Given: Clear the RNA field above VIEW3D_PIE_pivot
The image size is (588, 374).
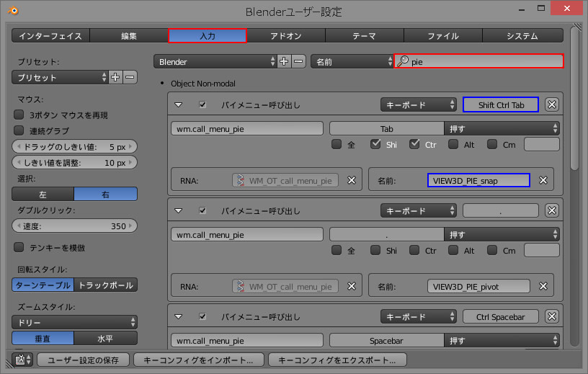Looking at the screenshot, I should [x=352, y=286].
